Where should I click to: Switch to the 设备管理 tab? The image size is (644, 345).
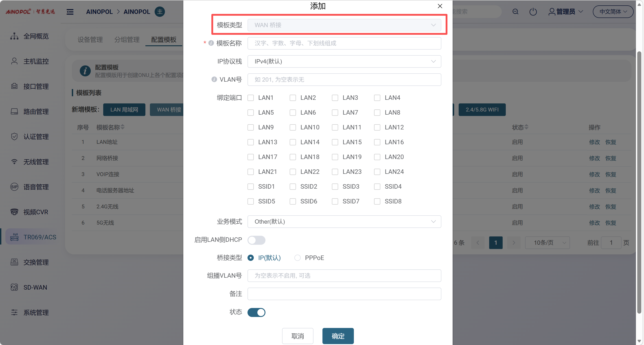coord(90,39)
